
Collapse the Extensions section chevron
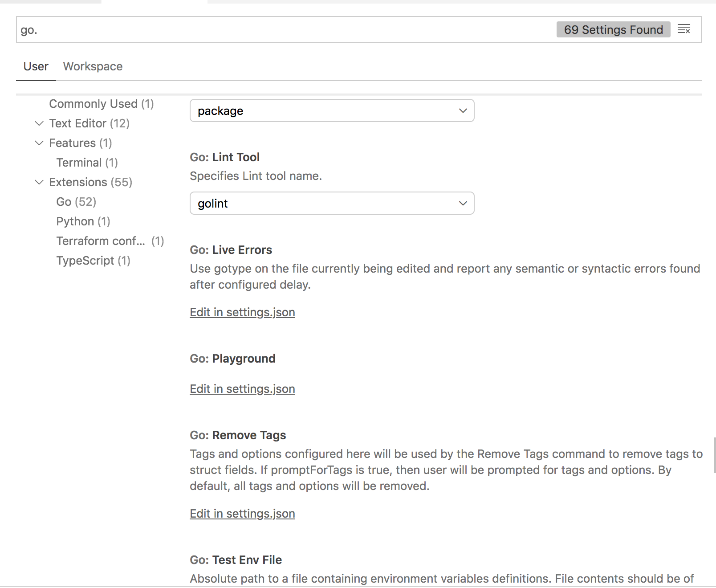[x=39, y=182]
